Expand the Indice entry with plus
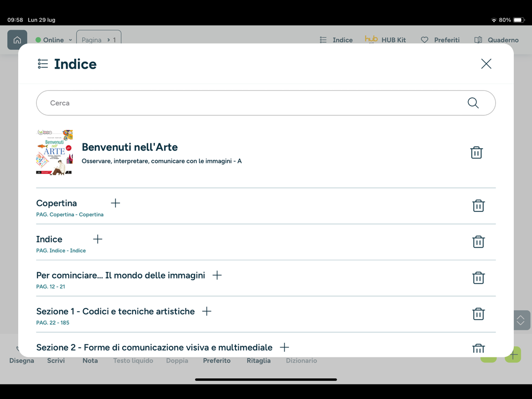 point(98,239)
